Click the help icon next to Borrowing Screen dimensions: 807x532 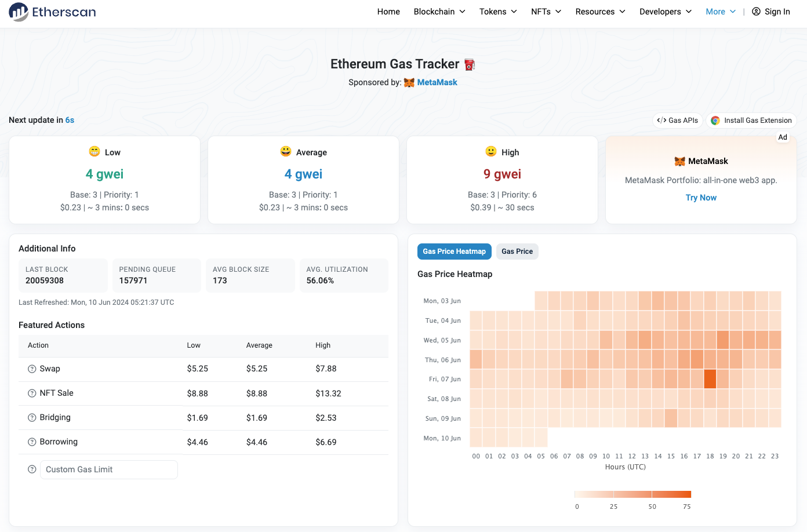coord(32,442)
